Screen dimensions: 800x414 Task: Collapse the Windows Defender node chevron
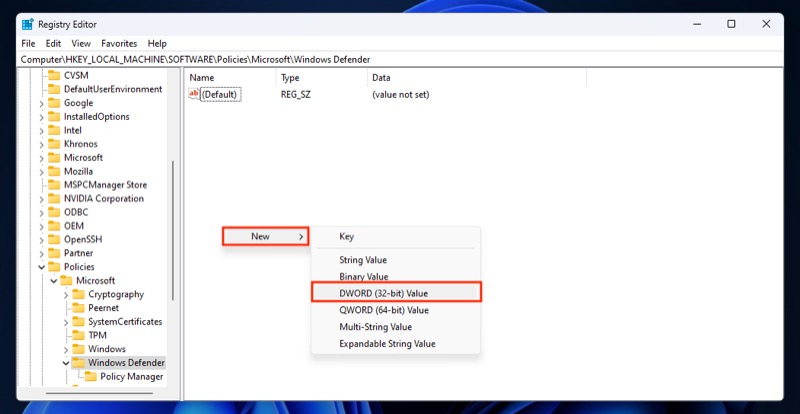click(x=66, y=362)
